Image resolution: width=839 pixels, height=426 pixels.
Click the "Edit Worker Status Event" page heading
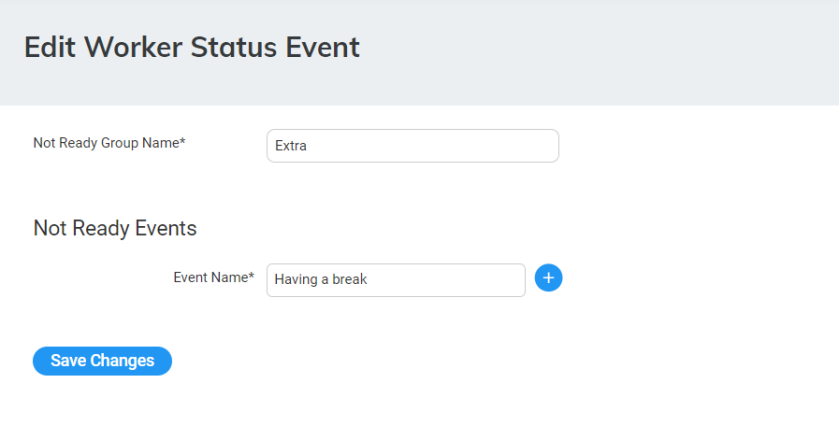[x=192, y=47]
